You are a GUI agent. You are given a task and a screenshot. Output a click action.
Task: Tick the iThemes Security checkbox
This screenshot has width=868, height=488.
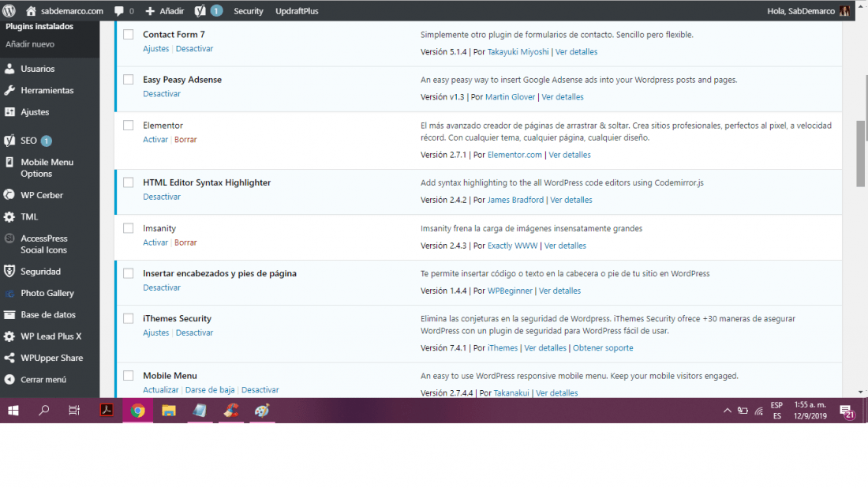(x=129, y=318)
